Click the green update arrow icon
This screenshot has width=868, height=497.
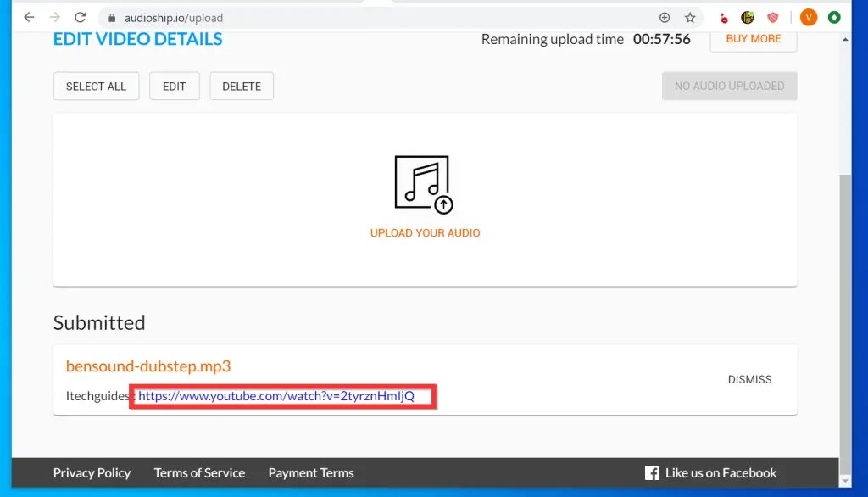[834, 18]
